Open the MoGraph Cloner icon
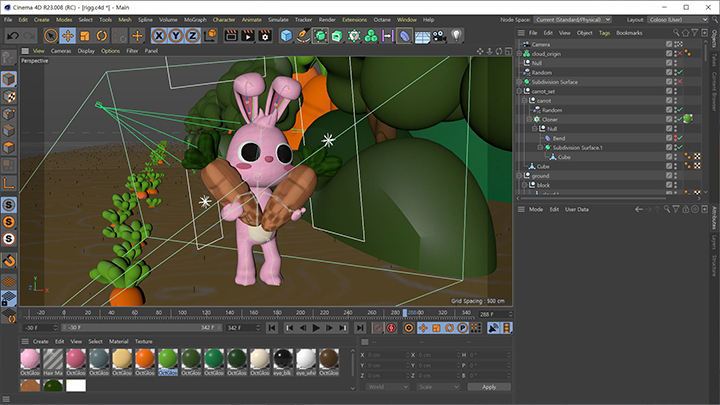This screenshot has width=720, height=405. pos(354,36)
